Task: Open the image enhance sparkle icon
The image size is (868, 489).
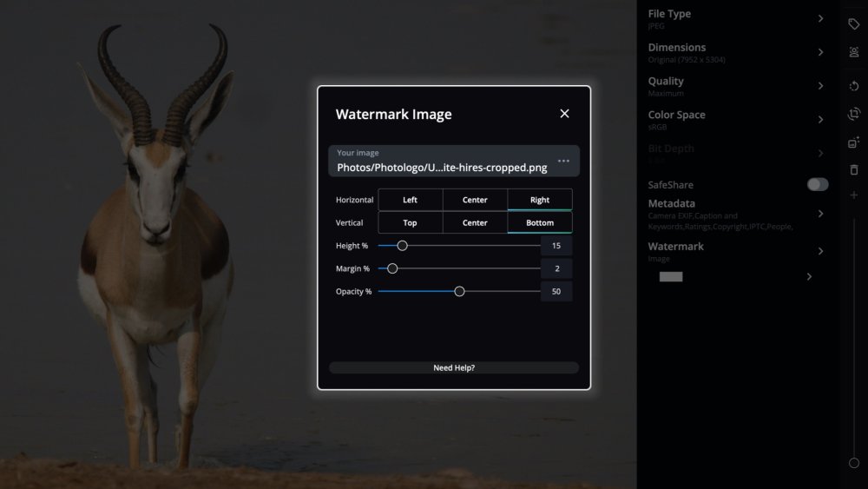Action: coord(853,142)
